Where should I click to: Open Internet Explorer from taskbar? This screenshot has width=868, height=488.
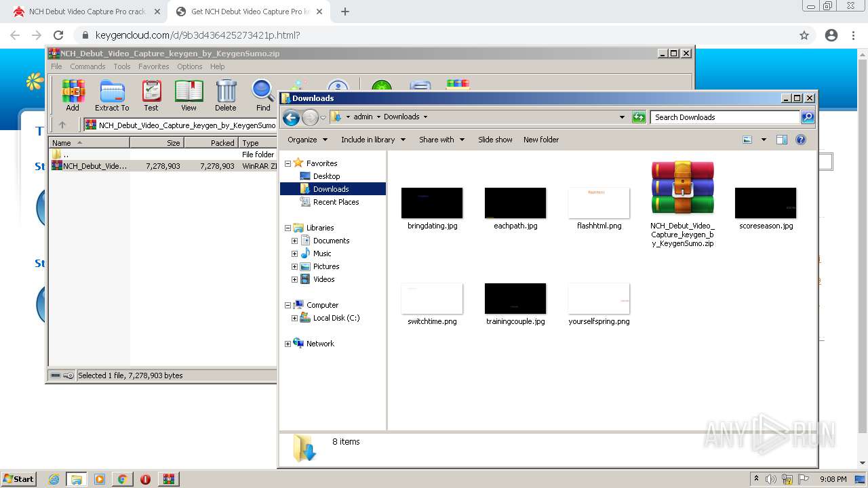point(54,479)
